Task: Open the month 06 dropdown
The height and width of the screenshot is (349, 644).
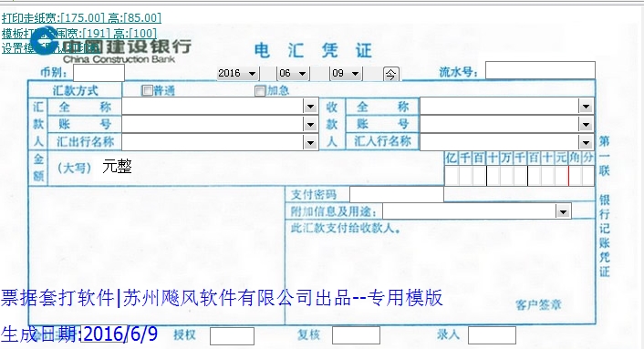Action: click(x=302, y=74)
